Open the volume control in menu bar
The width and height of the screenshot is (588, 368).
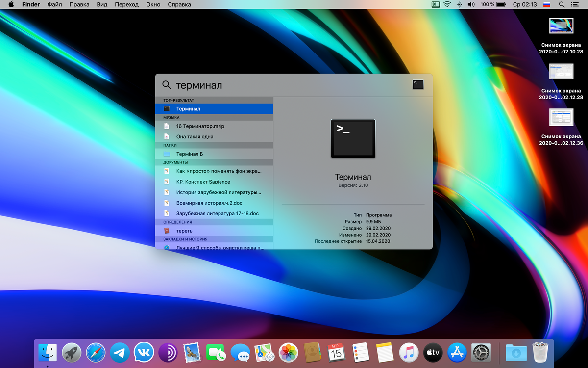[471, 4]
